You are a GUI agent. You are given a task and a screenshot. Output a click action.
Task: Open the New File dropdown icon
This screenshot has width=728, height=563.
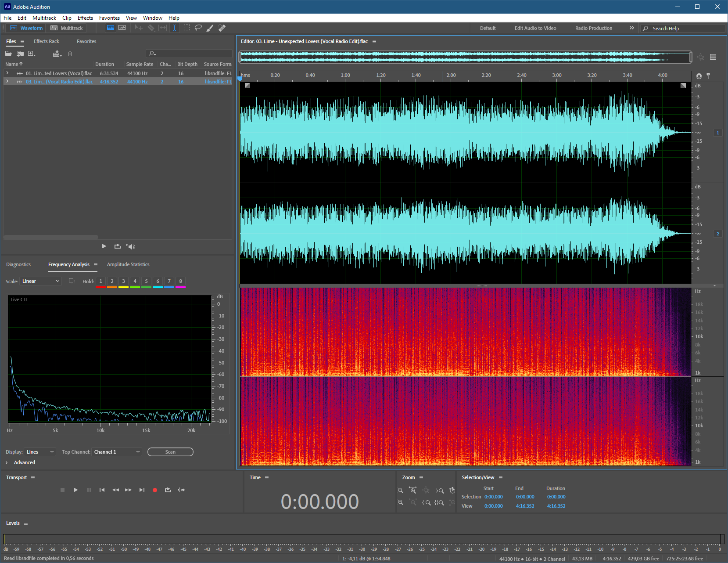tap(32, 54)
